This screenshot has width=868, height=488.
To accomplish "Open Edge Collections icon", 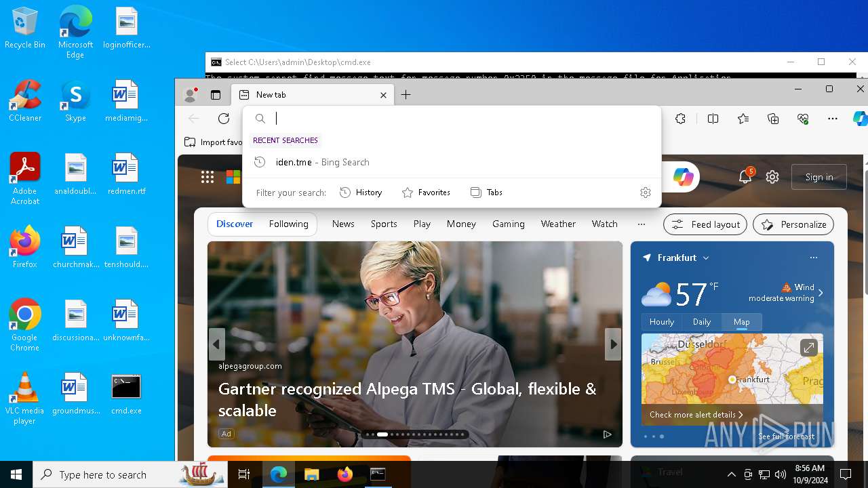I will pyautogui.click(x=773, y=119).
